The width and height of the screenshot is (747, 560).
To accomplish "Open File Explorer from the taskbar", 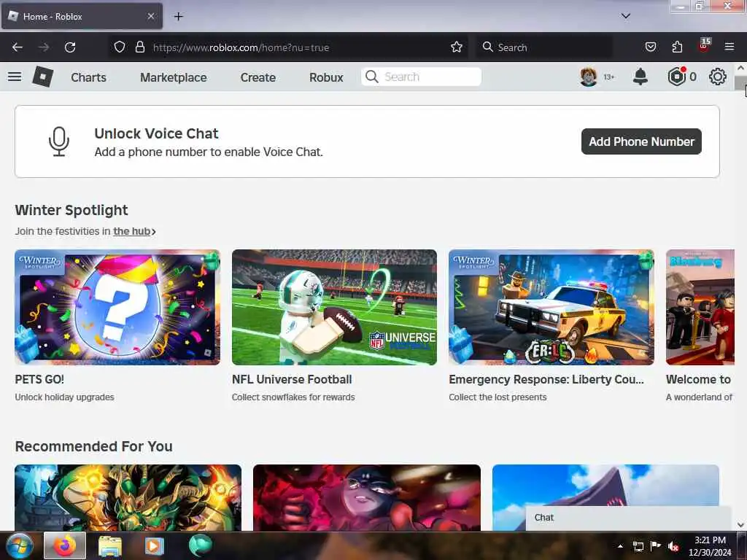I will pyautogui.click(x=110, y=545).
